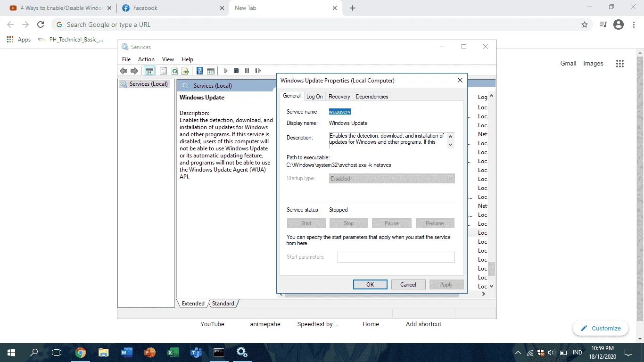
Task: Click the Start service button
Action: 306,223
